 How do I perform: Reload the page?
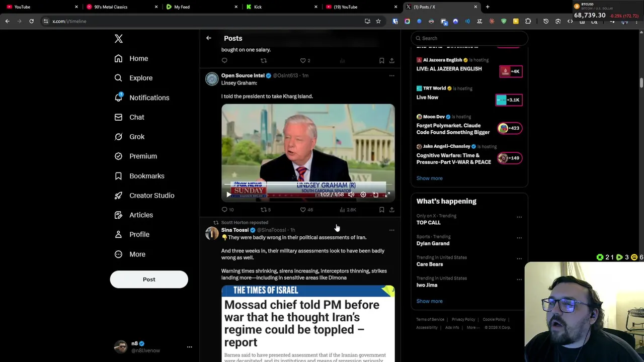(31, 21)
